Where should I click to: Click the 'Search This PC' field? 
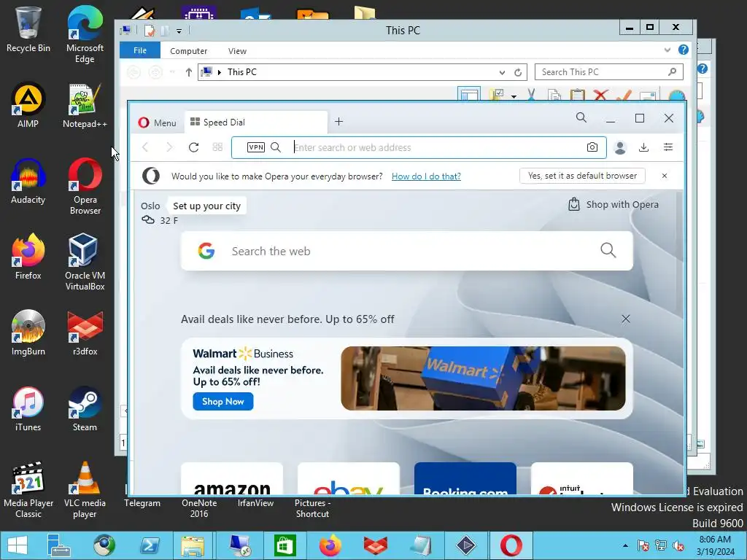tap(609, 72)
